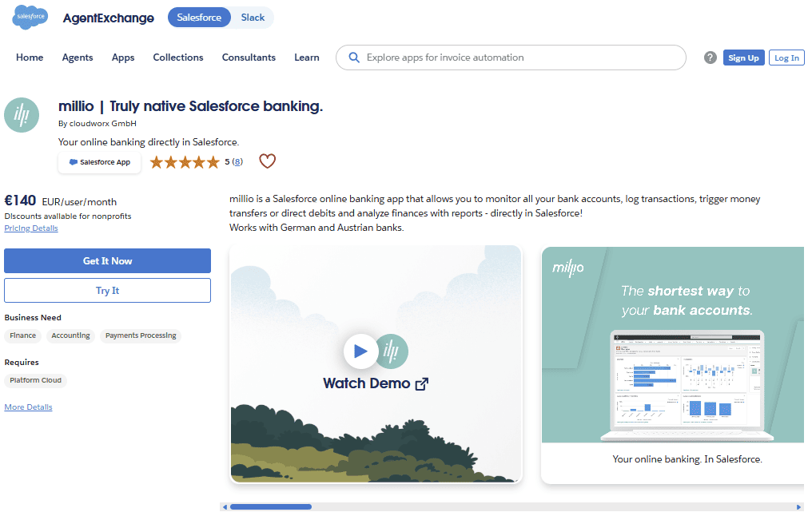The width and height of the screenshot is (812, 516).
Task: Select the Platform Cloud requirement tag
Action: coord(36,380)
